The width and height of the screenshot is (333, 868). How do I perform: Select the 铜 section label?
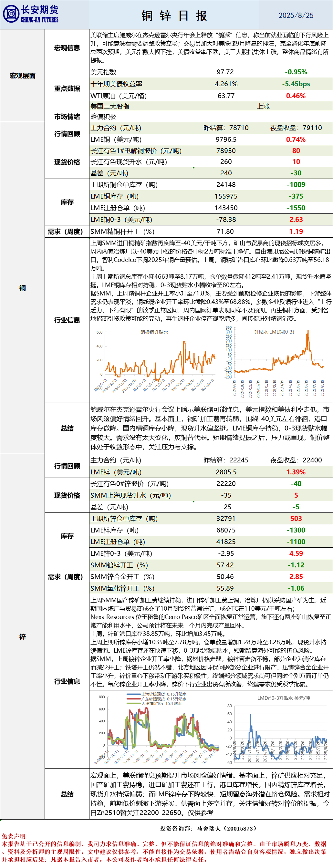(x=22, y=288)
